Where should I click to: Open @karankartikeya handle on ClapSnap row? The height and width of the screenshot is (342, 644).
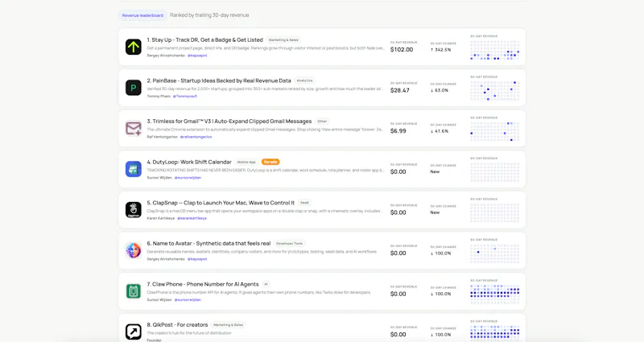click(192, 218)
